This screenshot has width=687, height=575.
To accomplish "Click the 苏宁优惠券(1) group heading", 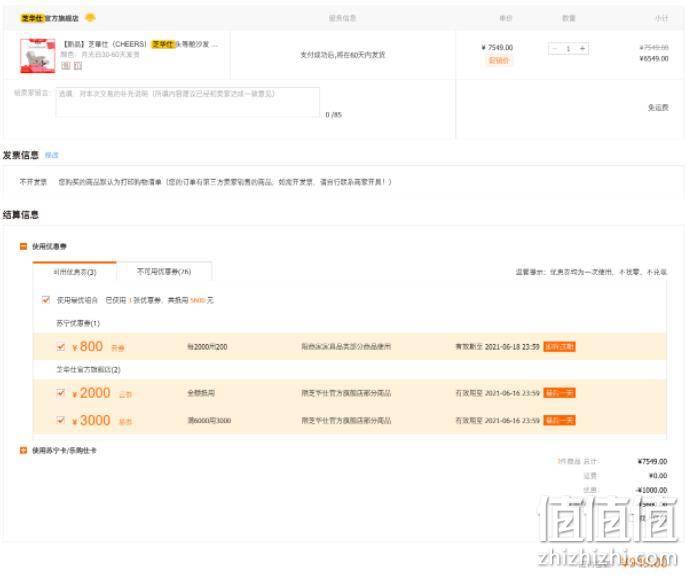I will tap(78, 323).
